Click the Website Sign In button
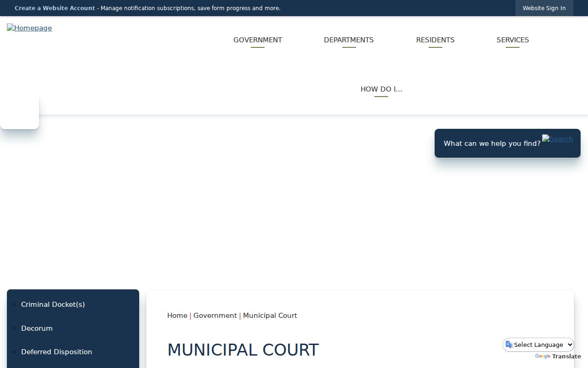Screen dimensions: 588x368 tap(544, 8)
